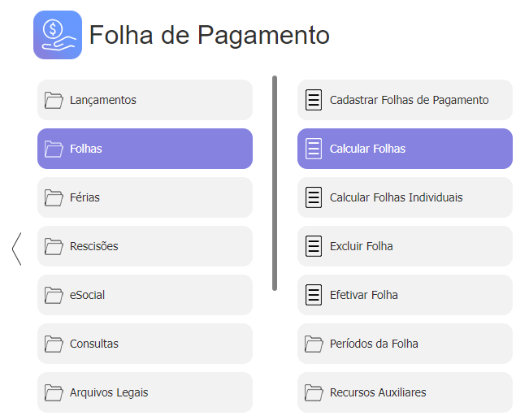The width and height of the screenshot is (529, 420).
Task: Expand the Consultas folder
Action: pos(93,344)
